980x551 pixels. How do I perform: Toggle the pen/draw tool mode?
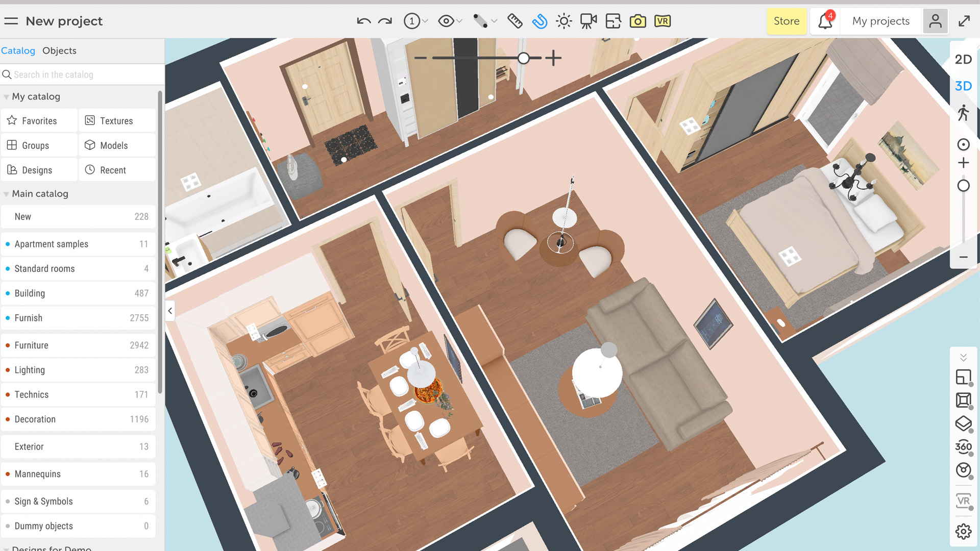click(x=479, y=21)
